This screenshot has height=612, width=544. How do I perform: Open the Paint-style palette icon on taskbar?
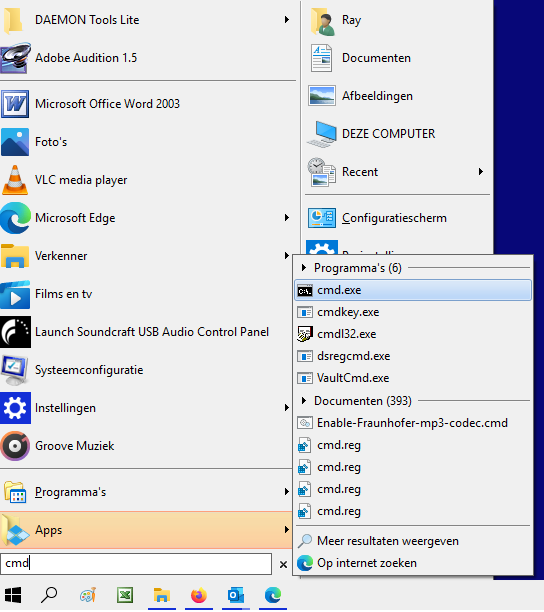(x=87, y=596)
